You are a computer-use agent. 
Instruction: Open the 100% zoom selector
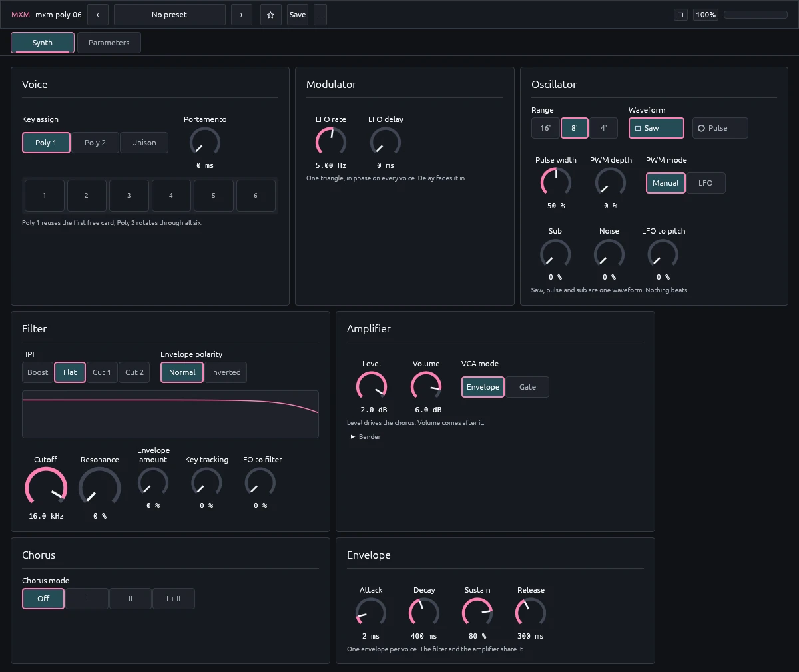pos(706,15)
